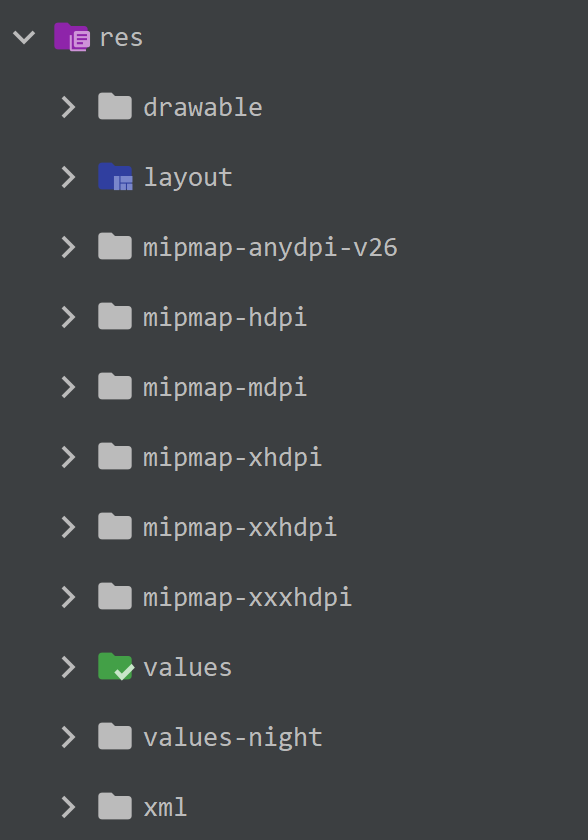Screen dimensions: 588x840
Task: Select the mipmap-xhdpi tree item label
Action: pos(232,458)
